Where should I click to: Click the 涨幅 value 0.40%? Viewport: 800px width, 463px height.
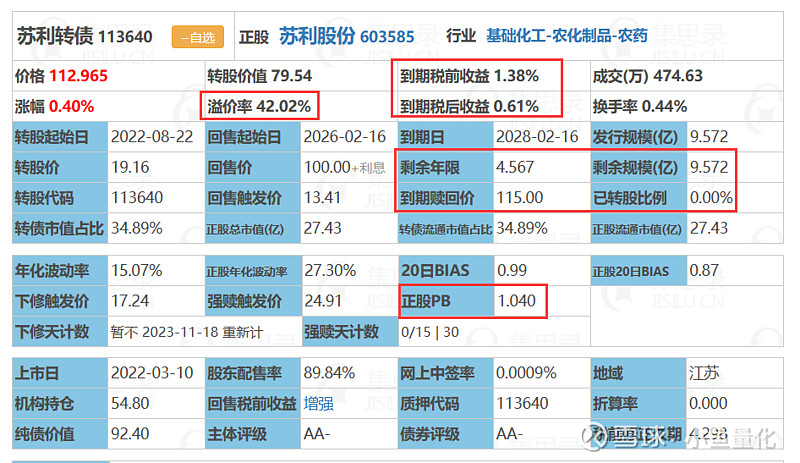tap(71, 107)
